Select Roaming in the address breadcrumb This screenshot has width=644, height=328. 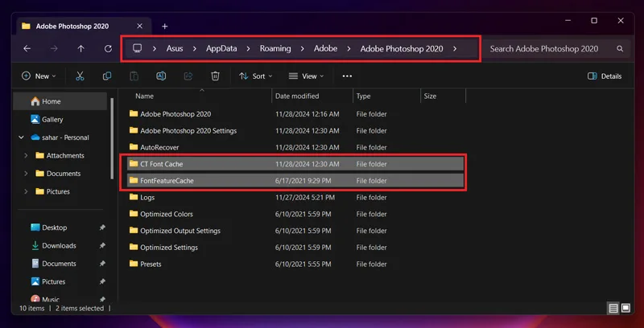coord(275,48)
